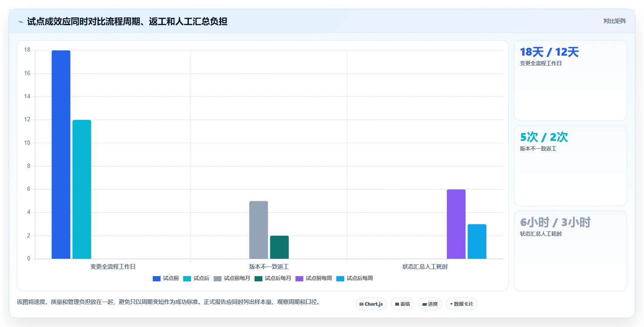Click the 状态汇总人工耗时 axis label

(425, 267)
